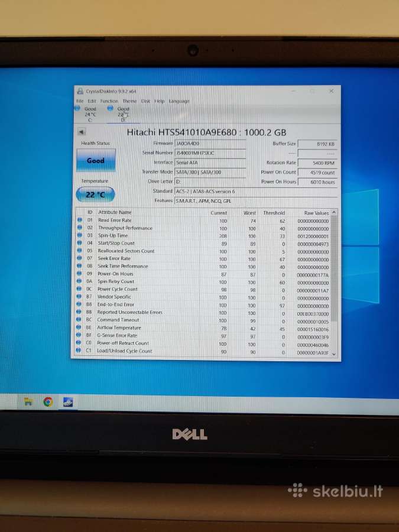Open the Disk menu

coord(145,101)
